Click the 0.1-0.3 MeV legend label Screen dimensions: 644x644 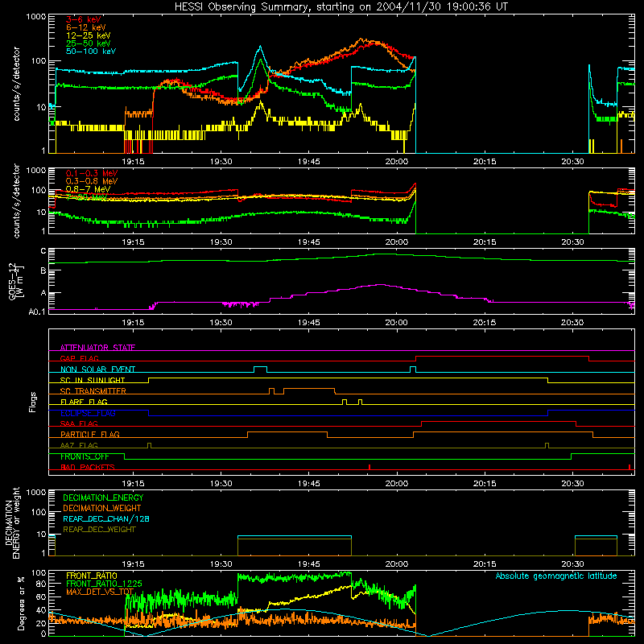click(92, 173)
